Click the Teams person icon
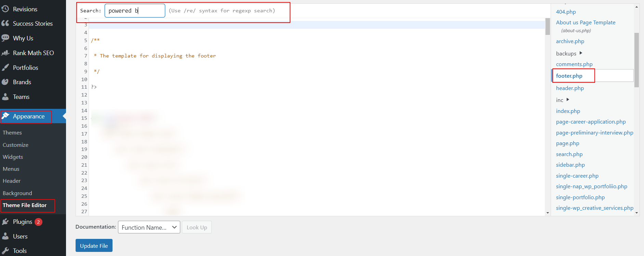Screen dimensions: 644x256 pos(5,97)
